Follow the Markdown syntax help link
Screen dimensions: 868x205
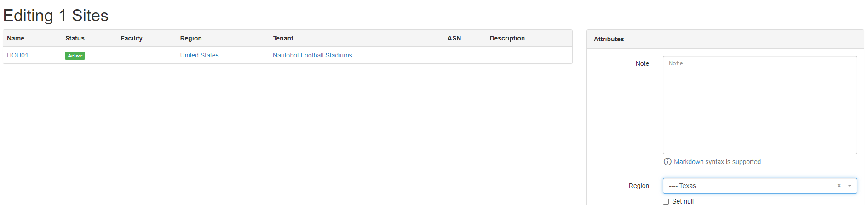pos(689,162)
